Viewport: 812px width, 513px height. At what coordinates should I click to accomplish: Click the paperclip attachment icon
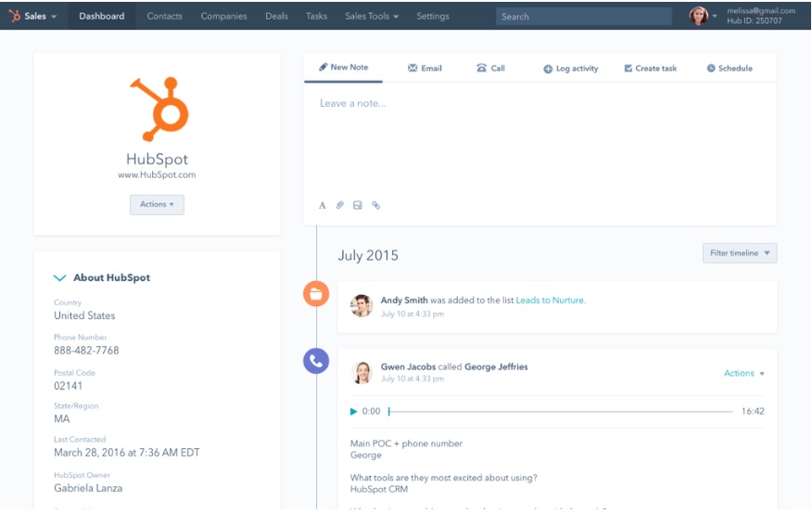(x=340, y=206)
